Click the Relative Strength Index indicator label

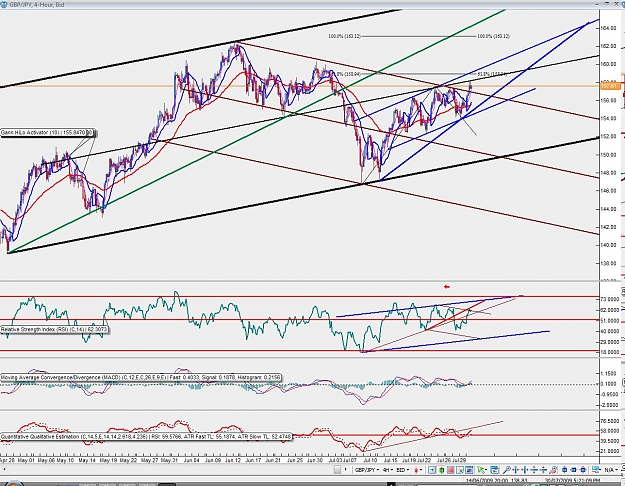[55, 330]
